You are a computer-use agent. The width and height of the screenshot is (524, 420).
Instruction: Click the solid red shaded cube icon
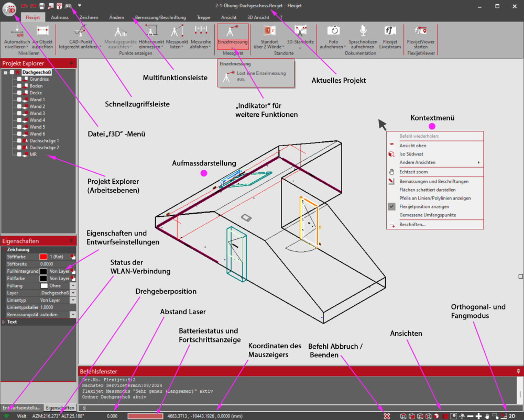pos(445,416)
